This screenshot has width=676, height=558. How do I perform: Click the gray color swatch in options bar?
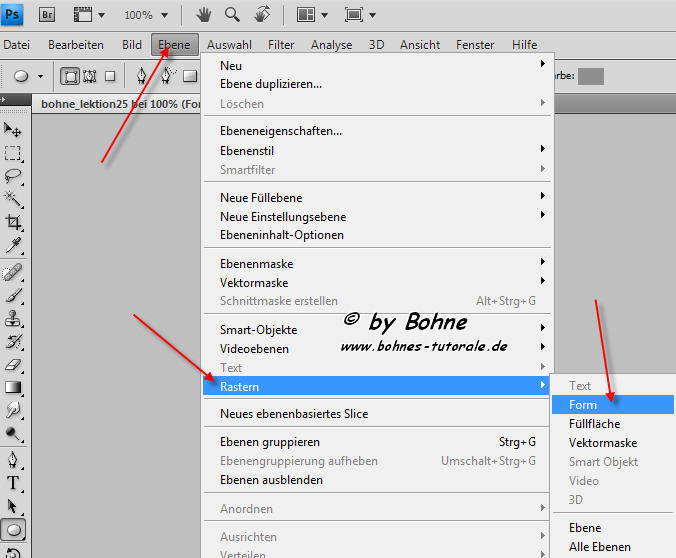pyautogui.click(x=591, y=76)
